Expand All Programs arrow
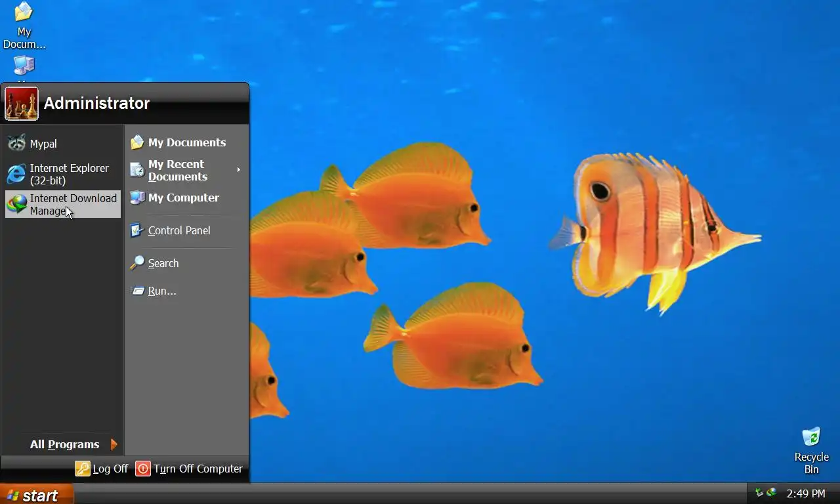 114,444
